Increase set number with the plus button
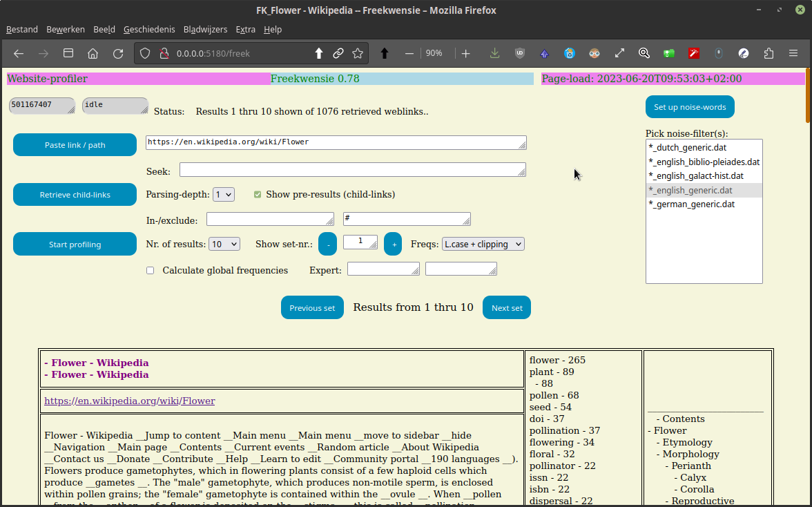 pos(393,244)
